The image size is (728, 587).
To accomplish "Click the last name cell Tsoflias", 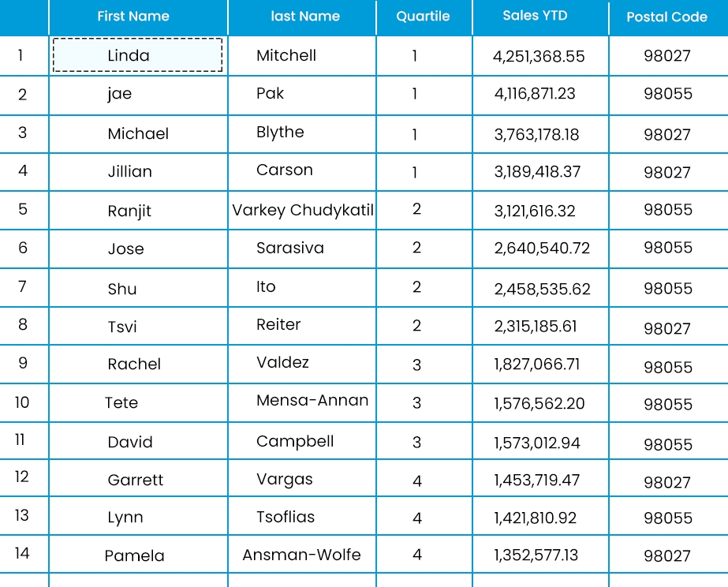I will click(x=286, y=518).
